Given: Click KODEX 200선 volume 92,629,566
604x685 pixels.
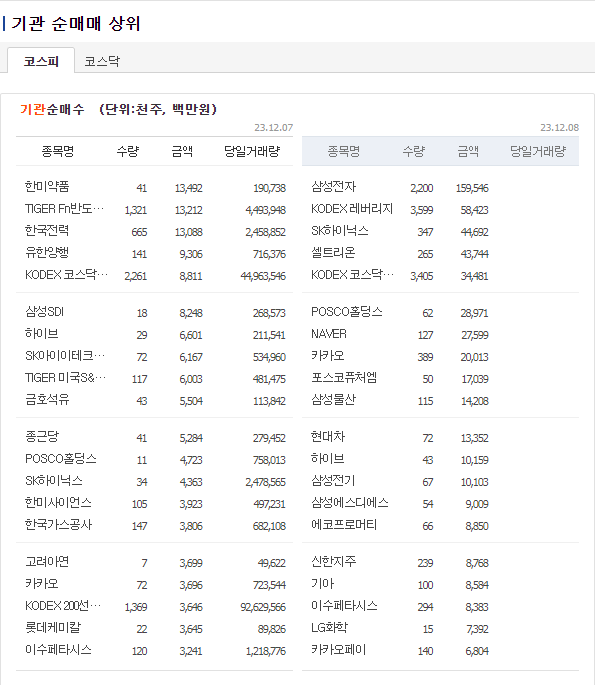Looking at the screenshot, I should (x=263, y=607).
